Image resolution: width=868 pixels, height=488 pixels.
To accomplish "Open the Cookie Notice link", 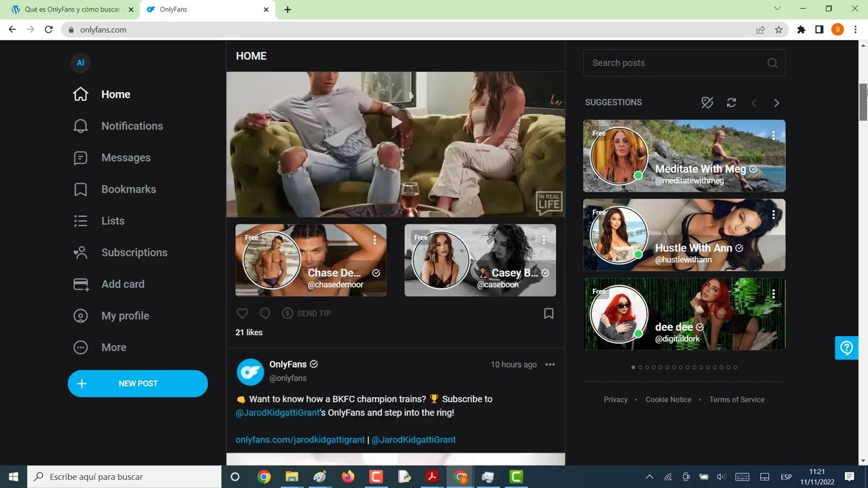I will click(x=669, y=400).
